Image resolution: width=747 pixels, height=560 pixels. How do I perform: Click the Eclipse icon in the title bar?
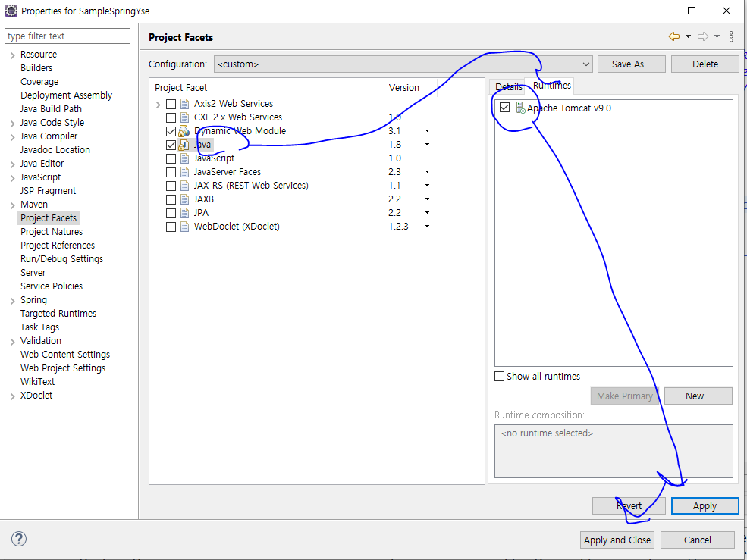[x=11, y=10]
